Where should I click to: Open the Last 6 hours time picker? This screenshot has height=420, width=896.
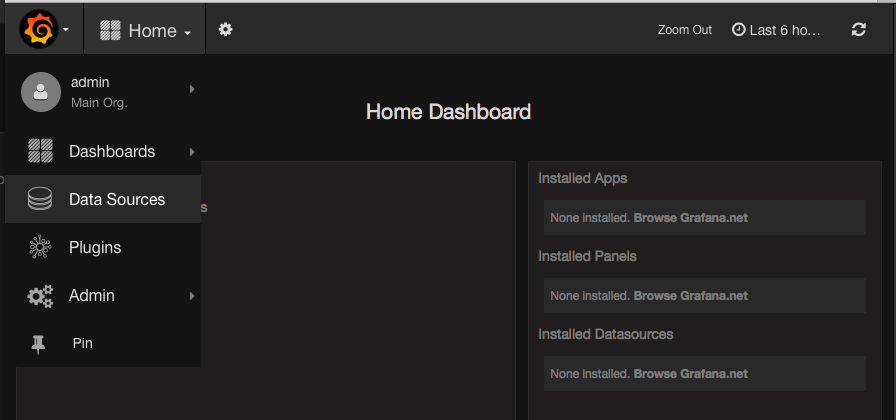click(777, 30)
